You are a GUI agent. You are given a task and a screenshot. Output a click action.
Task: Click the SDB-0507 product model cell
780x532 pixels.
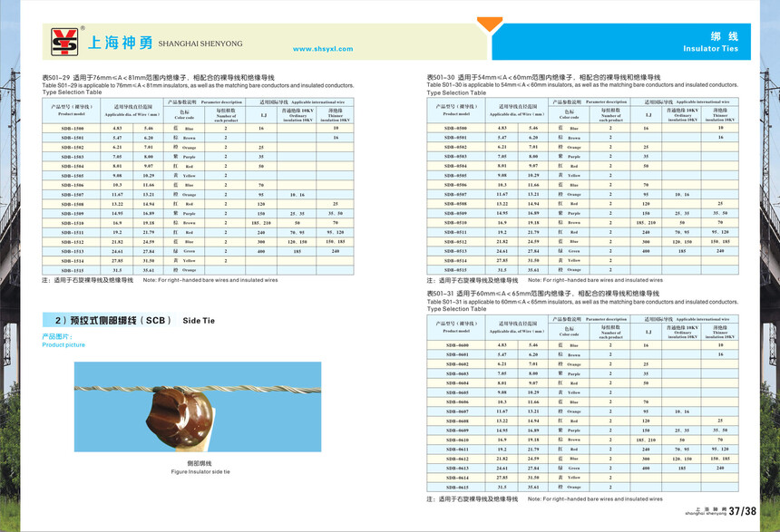click(456, 194)
